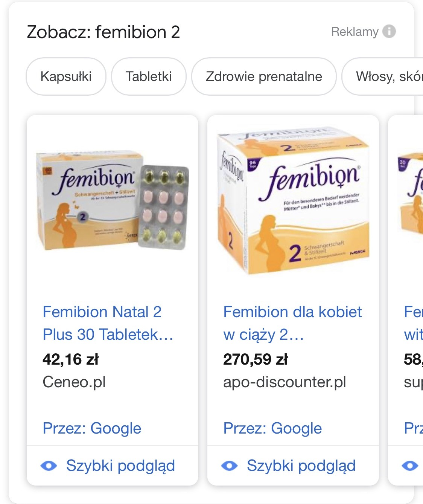Image resolution: width=423 pixels, height=504 pixels.
Task: Select the Włosy, skóra filter chip
Action: pyautogui.click(x=382, y=76)
